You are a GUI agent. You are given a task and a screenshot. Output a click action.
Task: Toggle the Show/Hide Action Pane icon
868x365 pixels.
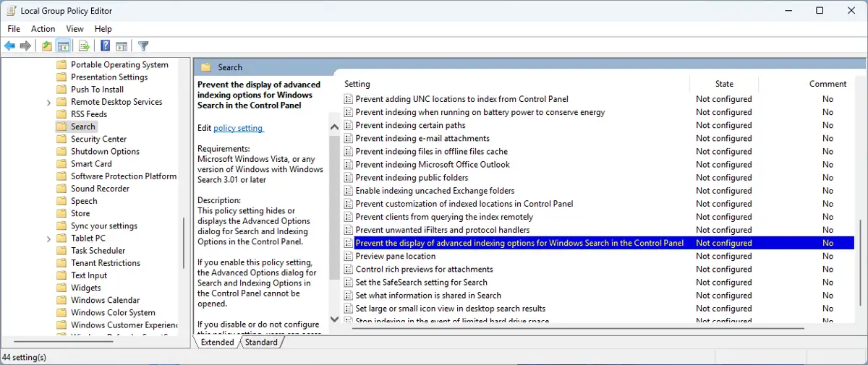click(x=122, y=46)
